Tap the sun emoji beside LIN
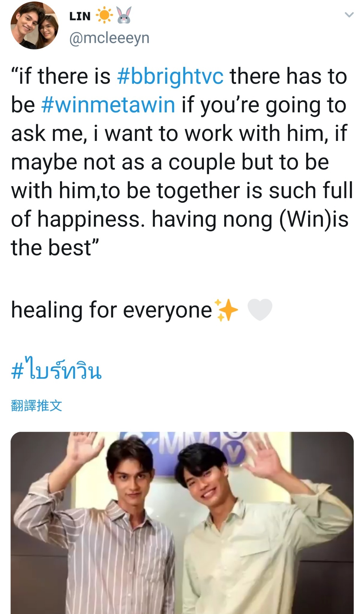 click(x=104, y=16)
